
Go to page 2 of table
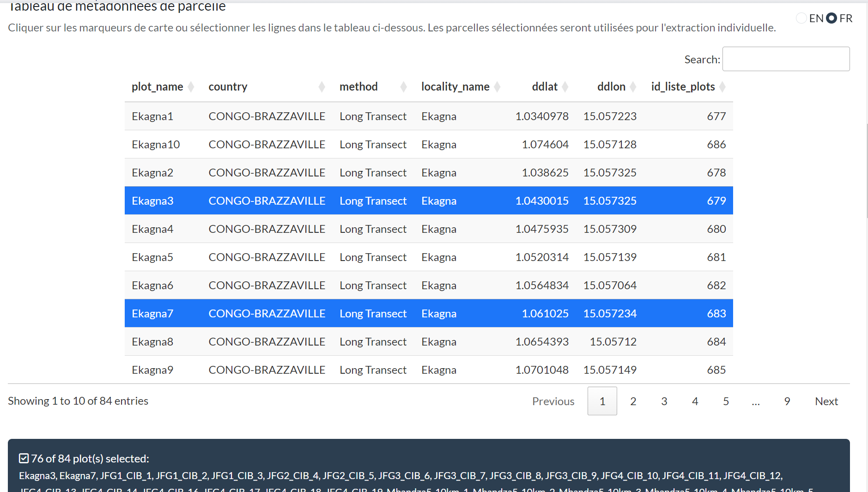633,401
